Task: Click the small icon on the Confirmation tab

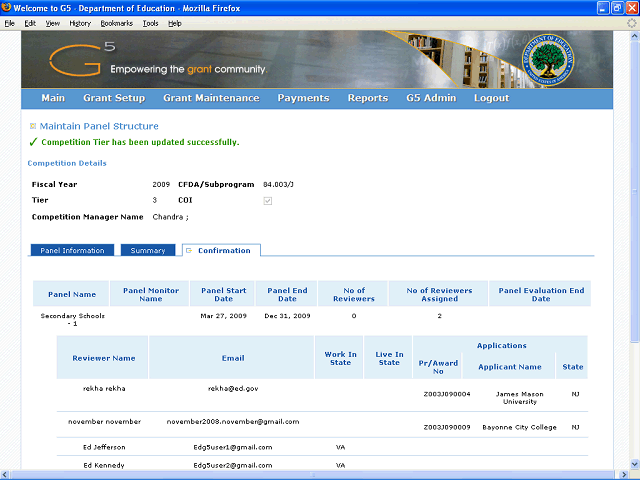Action: point(189,250)
